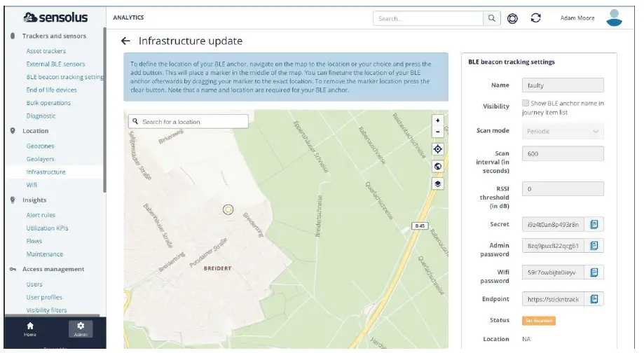This screenshot has height=353, width=644.
Task: Click the Secret text field
Action: [553, 225]
